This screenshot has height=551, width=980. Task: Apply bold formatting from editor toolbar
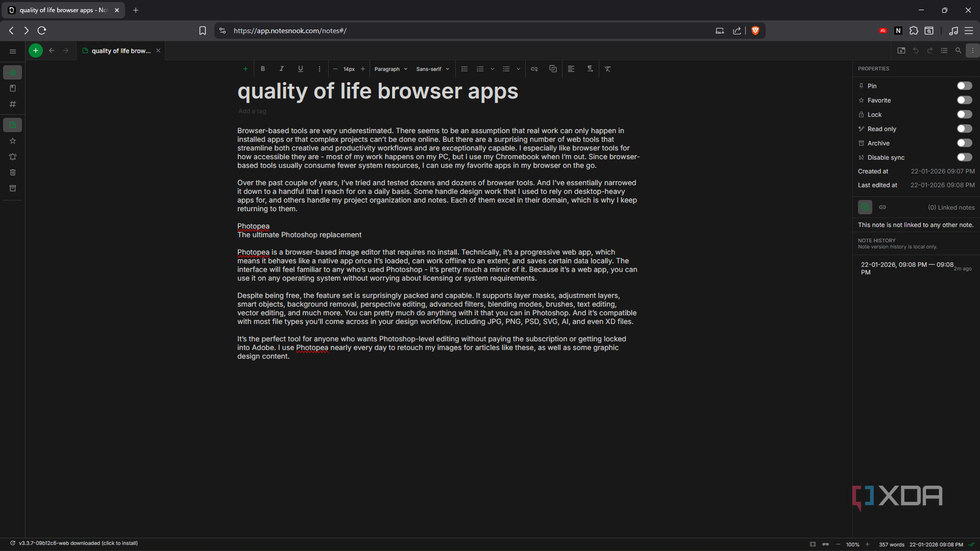click(x=263, y=69)
